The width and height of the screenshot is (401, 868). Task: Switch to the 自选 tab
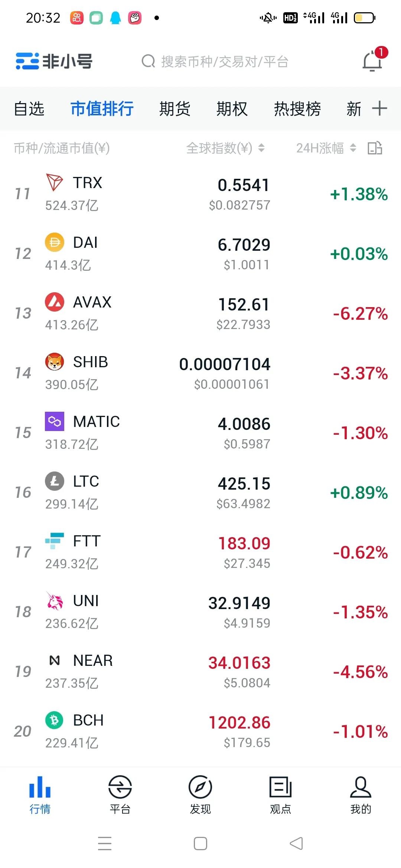click(29, 109)
